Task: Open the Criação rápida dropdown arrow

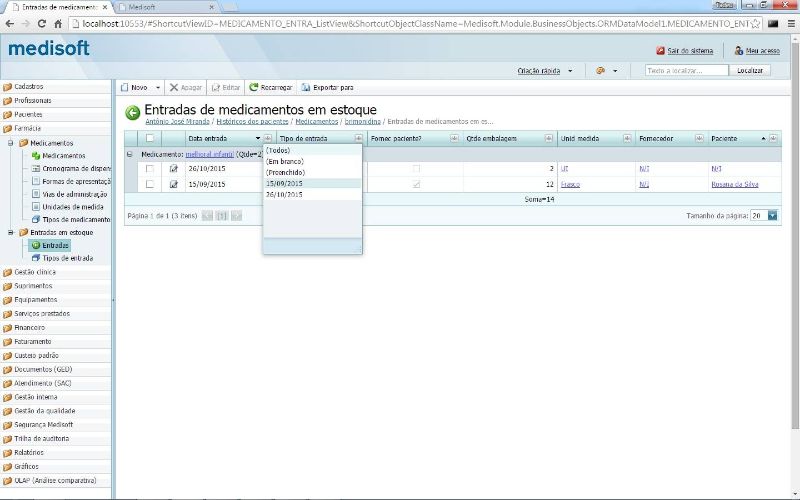Action: coord(570,71)
